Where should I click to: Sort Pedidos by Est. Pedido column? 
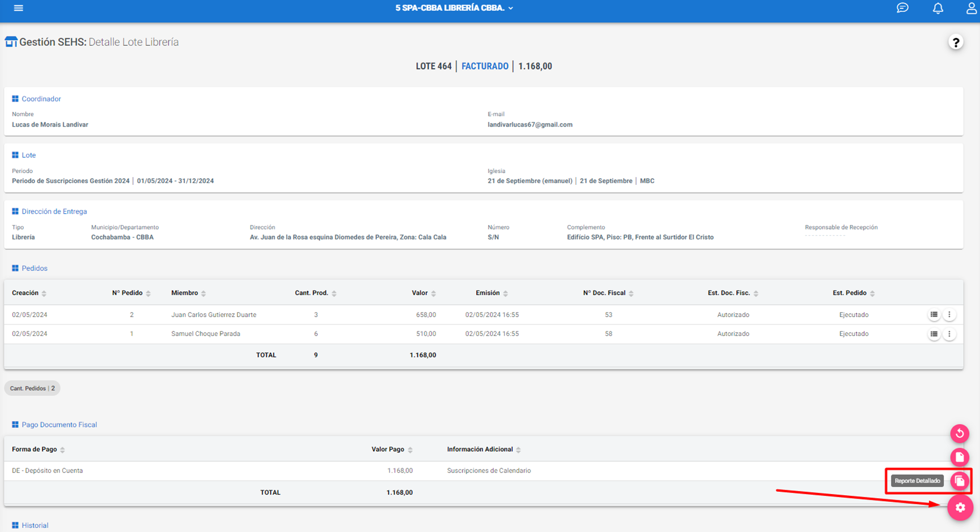coord(853,293)
